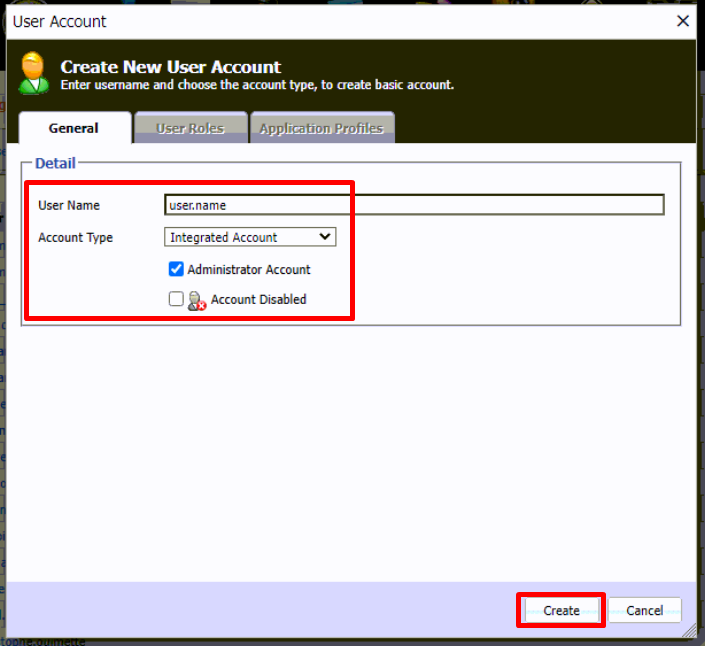
Task: Click the user avatar icon in header
Action: pos(34,73)
